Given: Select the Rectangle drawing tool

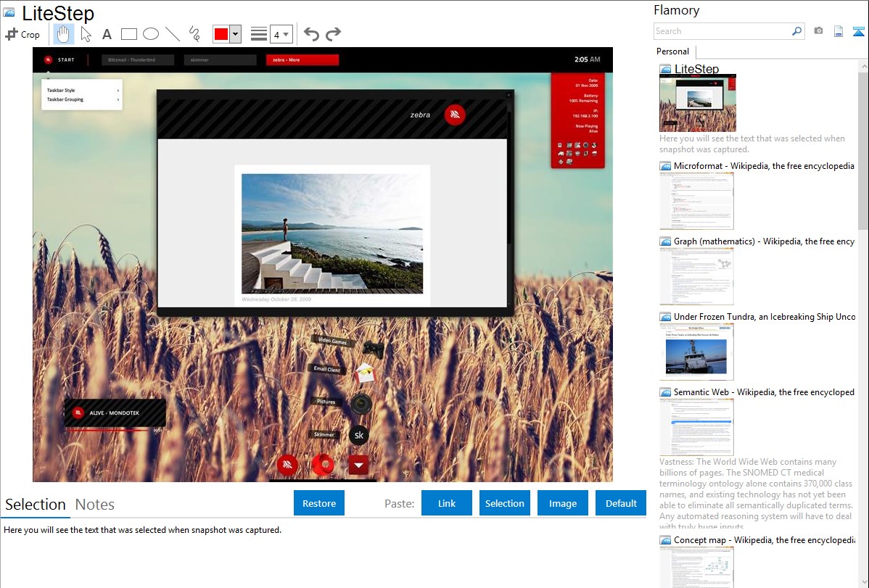Looking at the screenshot, I should (x=128, y=34).
